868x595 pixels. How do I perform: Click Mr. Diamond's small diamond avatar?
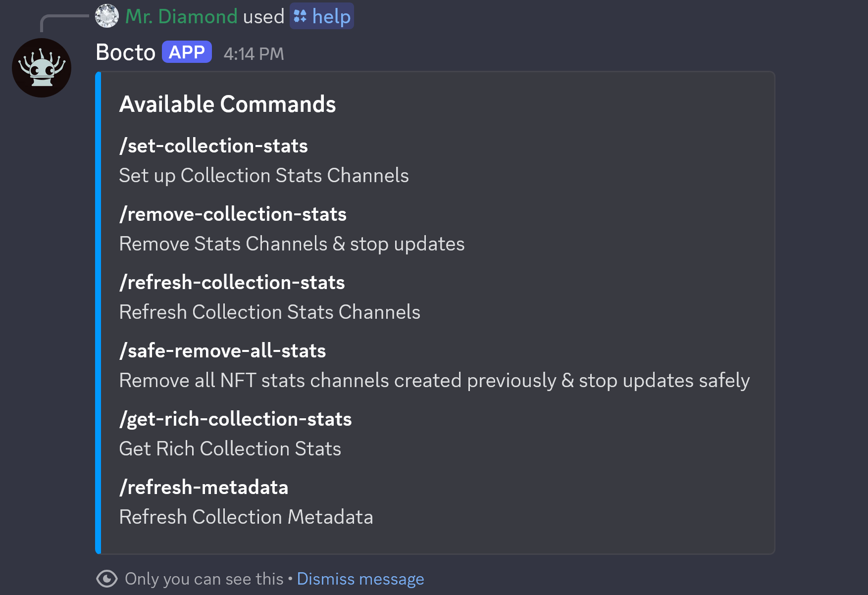pyautogui.click(x=107, y=16)
